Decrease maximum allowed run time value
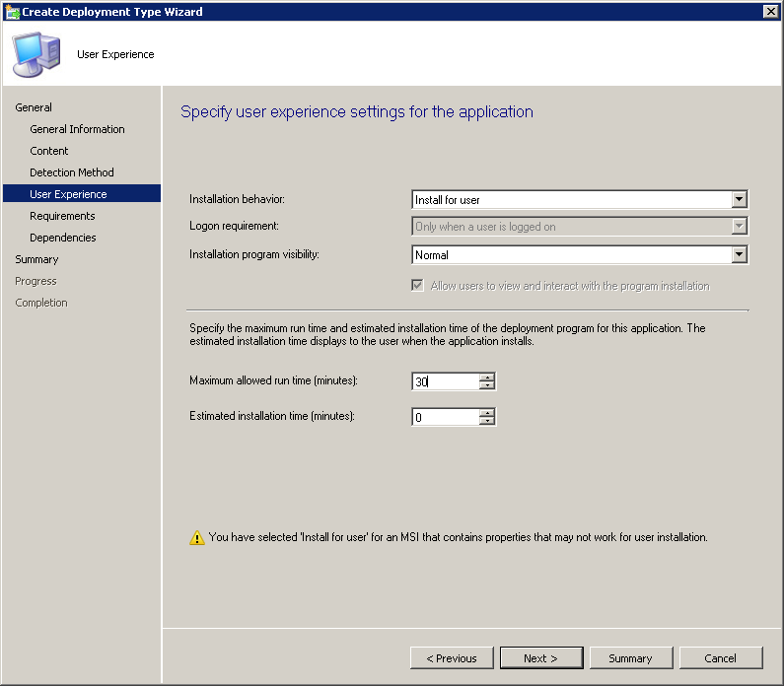784x686 pixels. [x=486, y=386]
